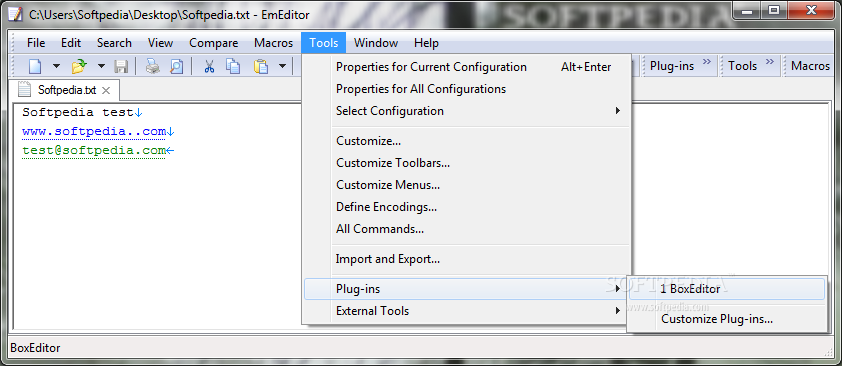Screen dimensions: 842x366
Task: Click the www.softpedia..com link in editor
Action: coord(94,131)
